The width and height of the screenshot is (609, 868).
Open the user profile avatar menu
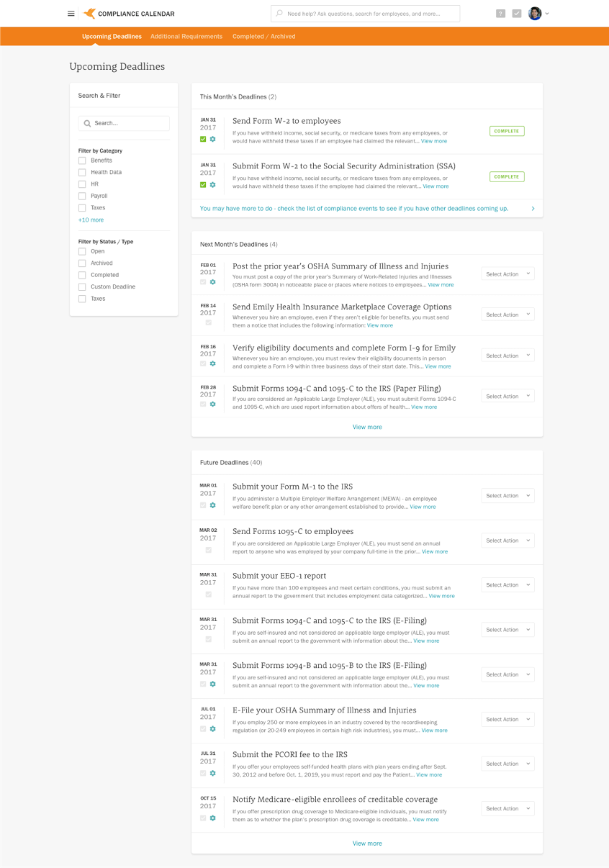click(535, 14)
